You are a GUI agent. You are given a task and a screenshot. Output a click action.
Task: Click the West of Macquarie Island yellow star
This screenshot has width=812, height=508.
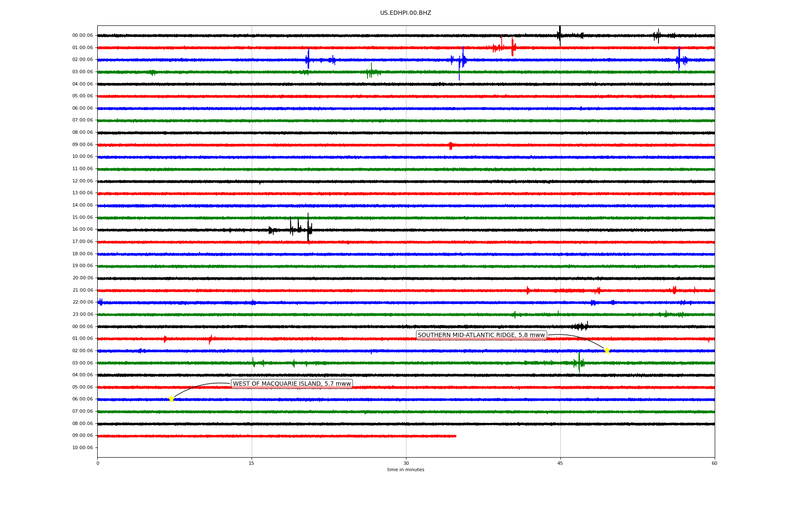pyautogui.click(x=171, y=399)
